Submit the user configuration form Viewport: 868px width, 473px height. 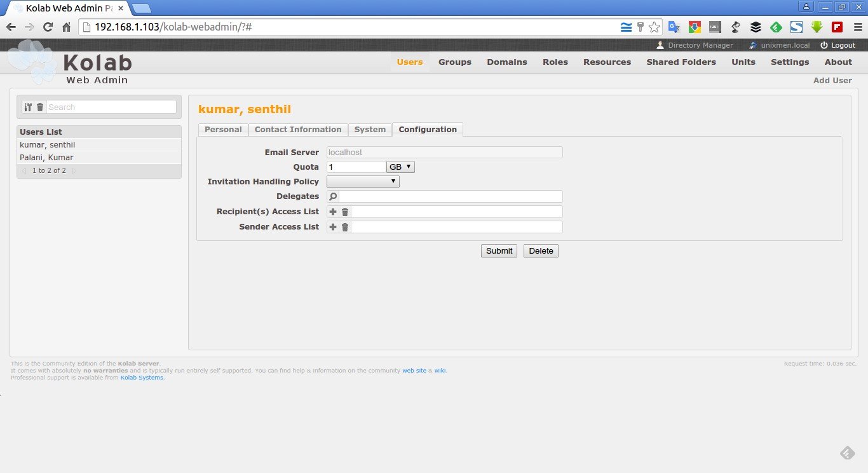pyautogui.click(x=499, y=251)
